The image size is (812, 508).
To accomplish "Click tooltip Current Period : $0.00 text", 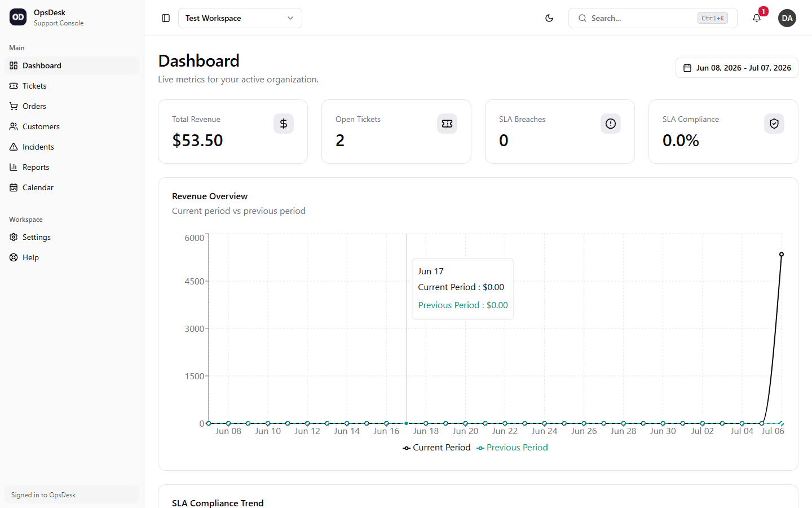I will [461, 287].
